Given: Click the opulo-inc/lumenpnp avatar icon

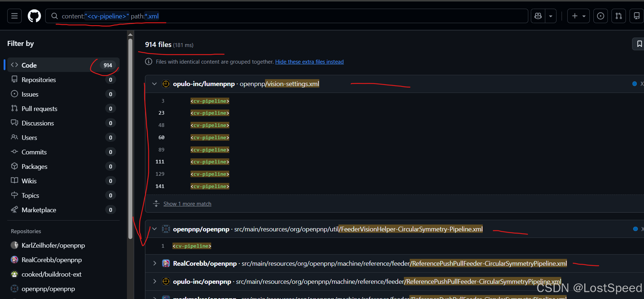Looking at the screenshot, I should point(166,84).
